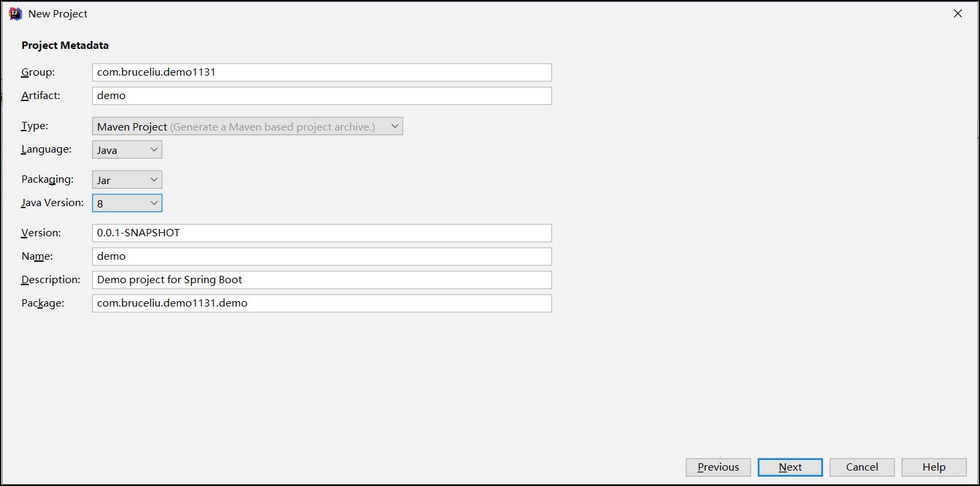Click the Java Version label

coord(53,202)
